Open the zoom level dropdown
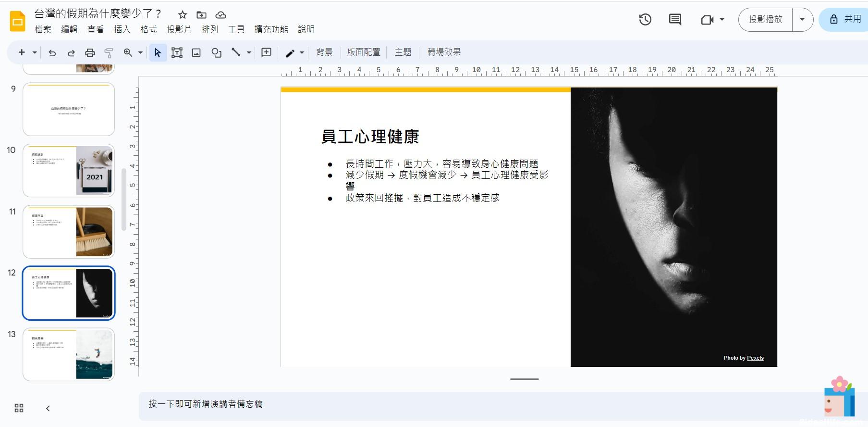 (140, 53)
